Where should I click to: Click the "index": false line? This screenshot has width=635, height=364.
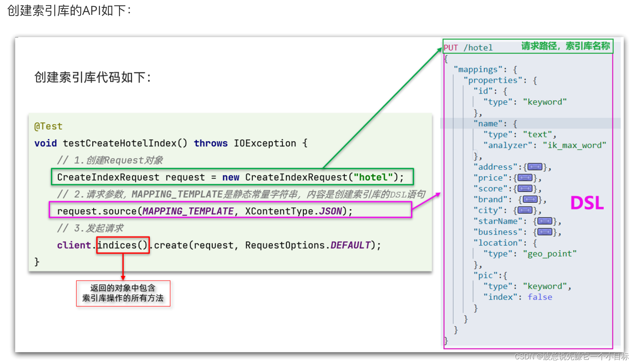(x=518, y=297)
